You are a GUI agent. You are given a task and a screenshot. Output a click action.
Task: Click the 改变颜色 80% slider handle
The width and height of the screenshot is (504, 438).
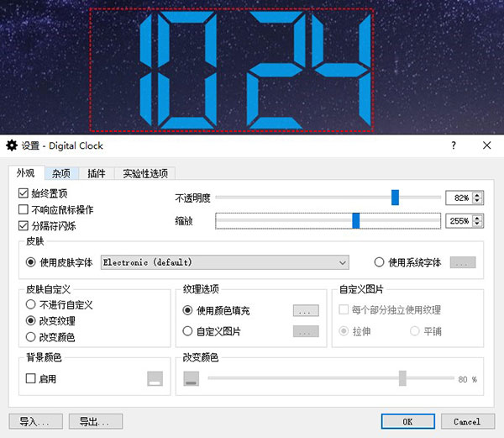tap(402, 378)
